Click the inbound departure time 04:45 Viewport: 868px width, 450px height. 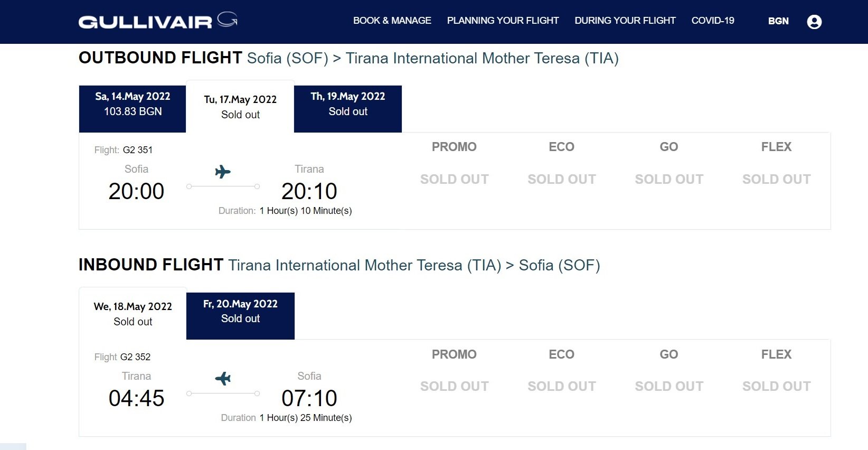pos(136,398)
